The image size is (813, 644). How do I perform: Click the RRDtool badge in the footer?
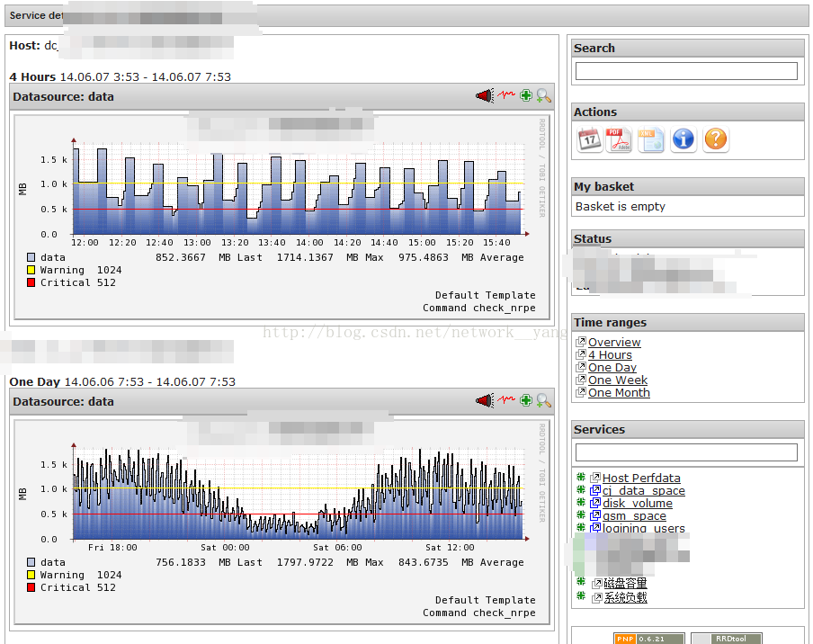(x=727, y=639)
